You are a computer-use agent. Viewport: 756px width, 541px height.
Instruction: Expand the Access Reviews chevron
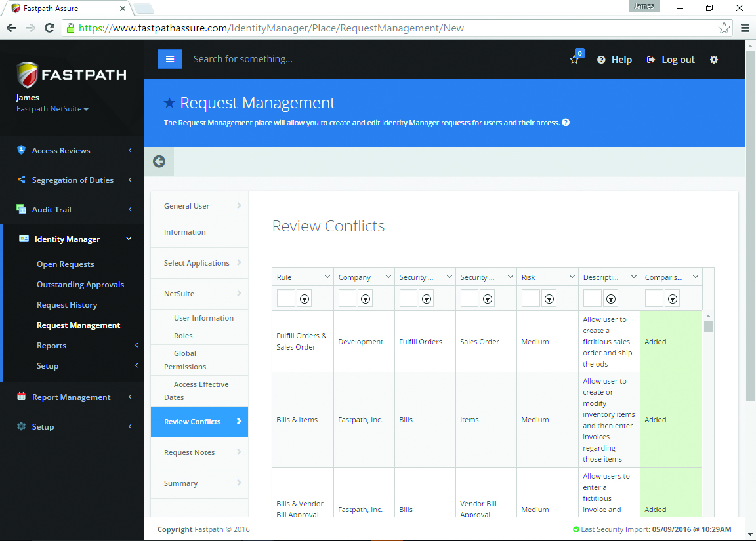pyautogui.click(x=130, y=150)
